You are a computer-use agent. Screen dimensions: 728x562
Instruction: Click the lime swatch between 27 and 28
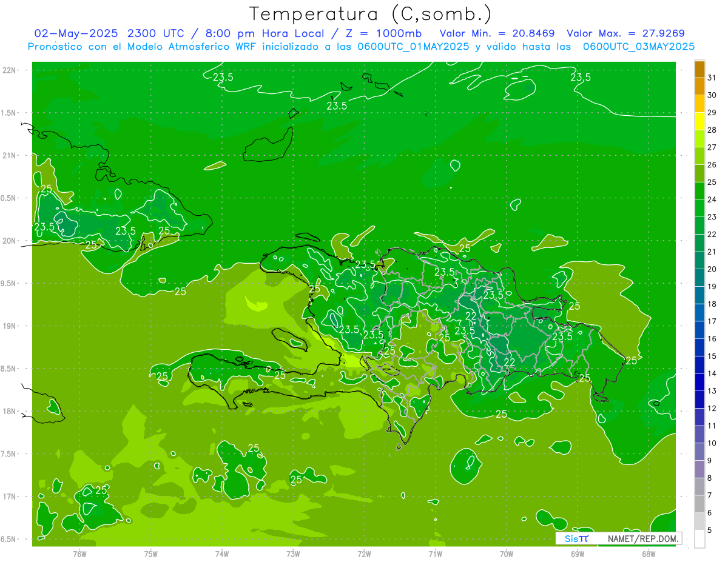pyautogui.click(x=699, y=139)
